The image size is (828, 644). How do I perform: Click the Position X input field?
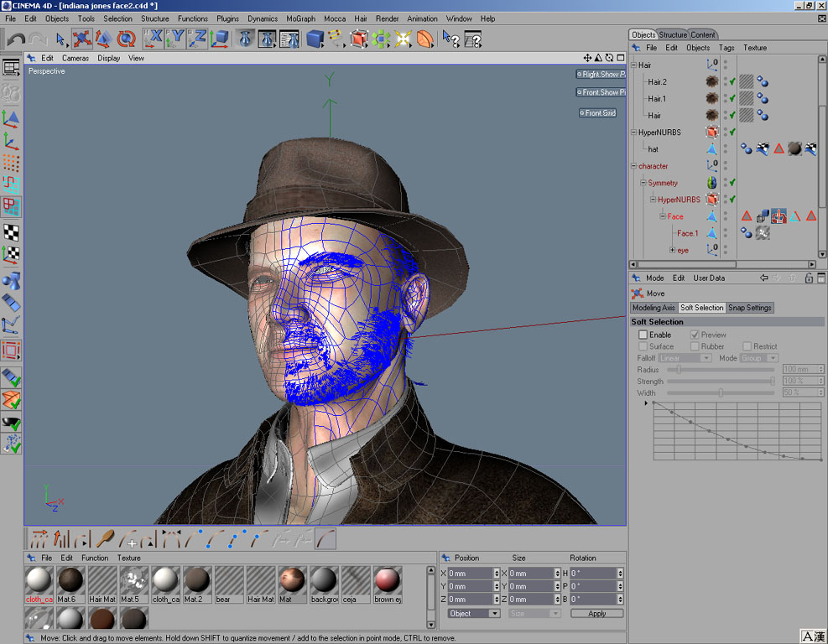tap(471, 574)
